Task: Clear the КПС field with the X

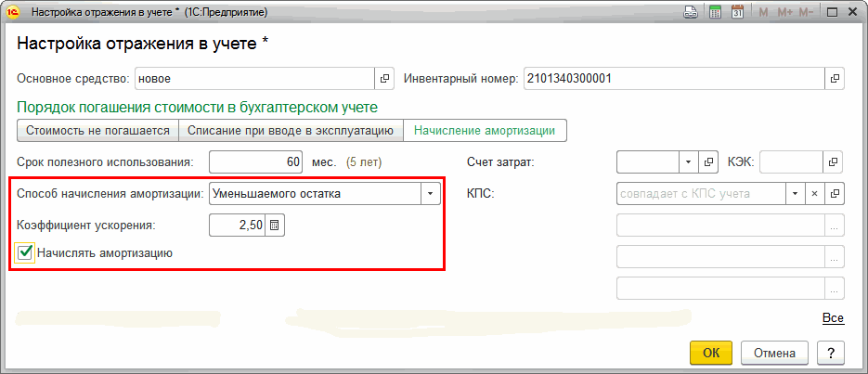Action: click(x=814, y=194)
